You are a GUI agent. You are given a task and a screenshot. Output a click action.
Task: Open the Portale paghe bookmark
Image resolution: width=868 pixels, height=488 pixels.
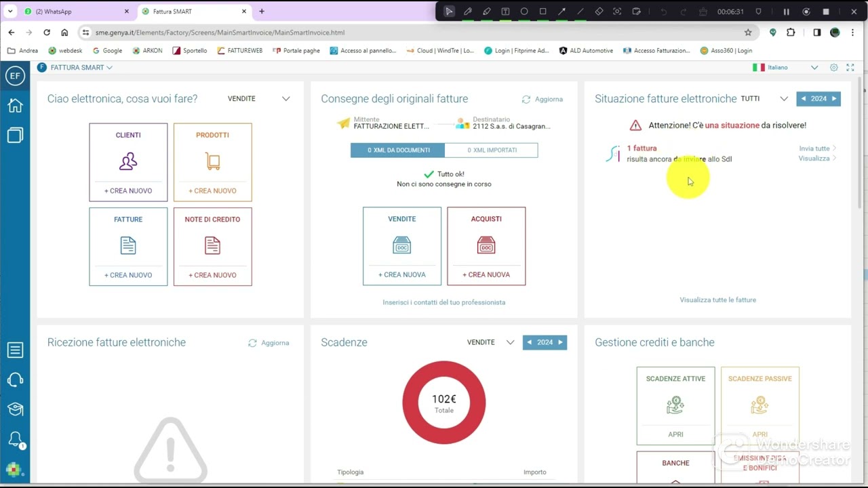click(296, 51)
